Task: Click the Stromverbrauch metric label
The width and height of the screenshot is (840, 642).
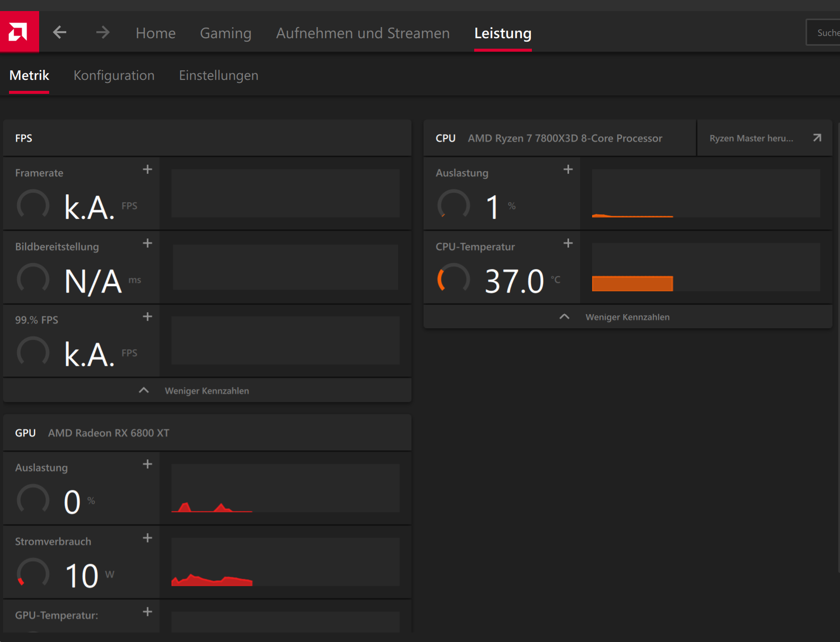Action: point(53,541)
